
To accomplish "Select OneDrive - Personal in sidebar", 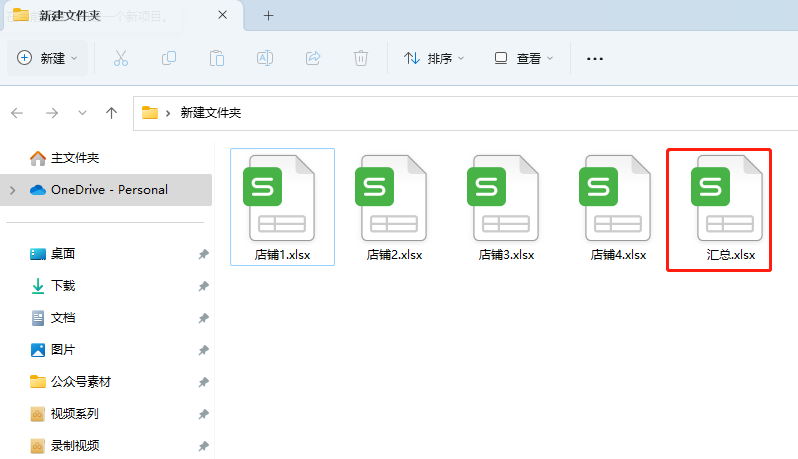I will [x=106, y=190].
